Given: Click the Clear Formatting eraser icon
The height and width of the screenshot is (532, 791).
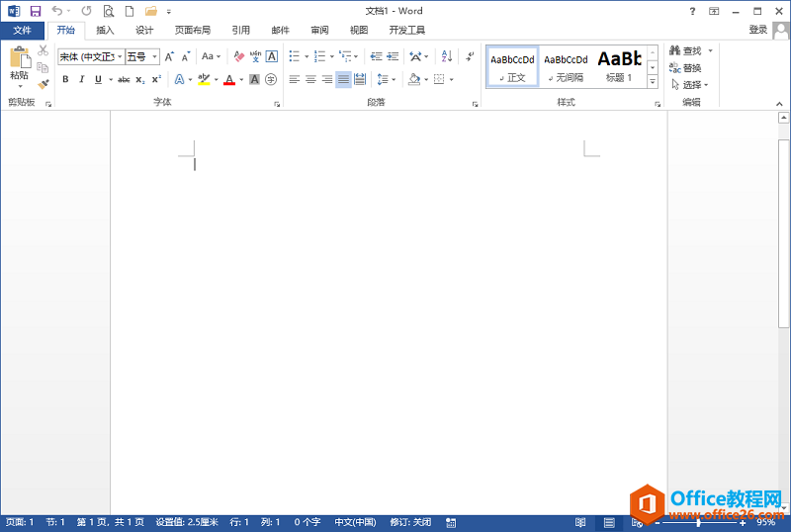Looking at the screenshot, I should 238,56.
